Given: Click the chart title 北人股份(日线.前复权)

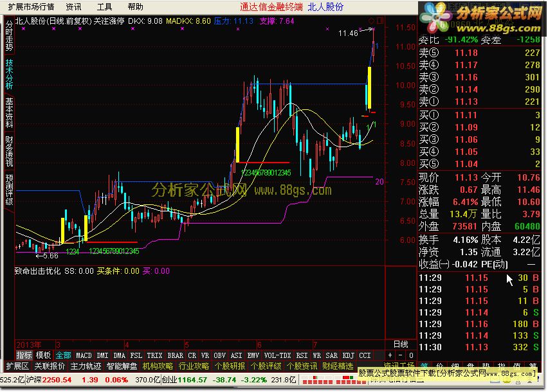Looking at the screenshot, I should click(x=53, y=21).
